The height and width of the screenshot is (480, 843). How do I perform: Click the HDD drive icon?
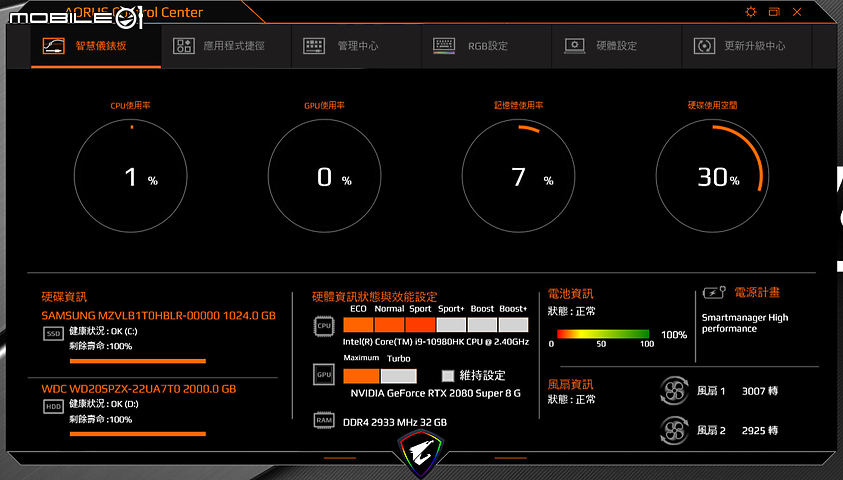[x=53, y=407]
